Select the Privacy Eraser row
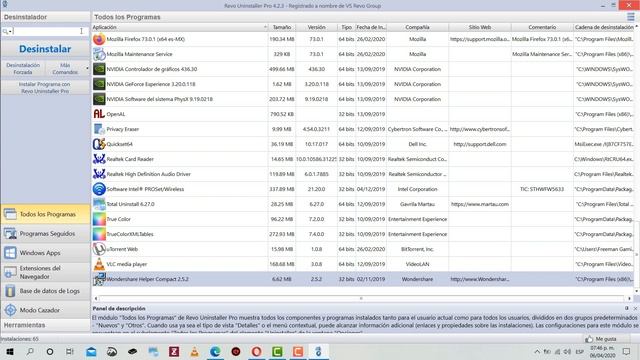This screenshot has height=360, width=640. pos(363,129)
